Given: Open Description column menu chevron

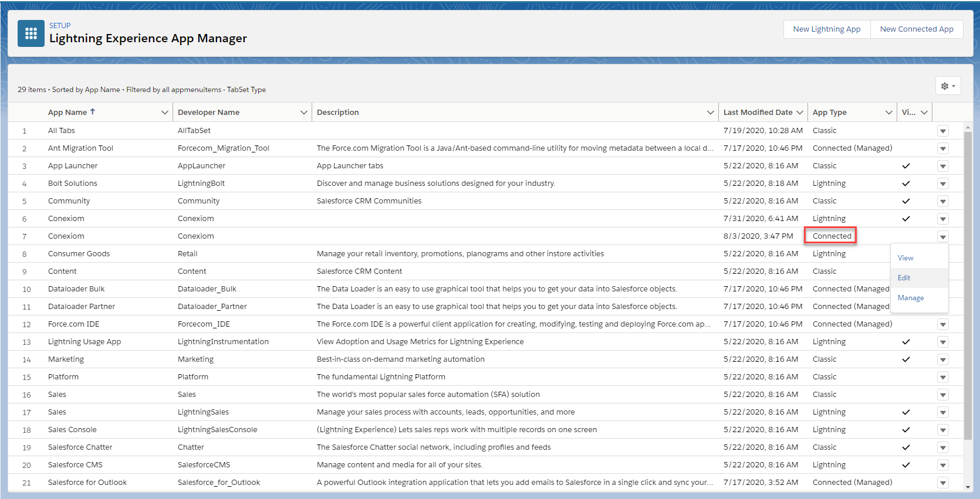Looking at the screenshot, I should click(710, 113).
